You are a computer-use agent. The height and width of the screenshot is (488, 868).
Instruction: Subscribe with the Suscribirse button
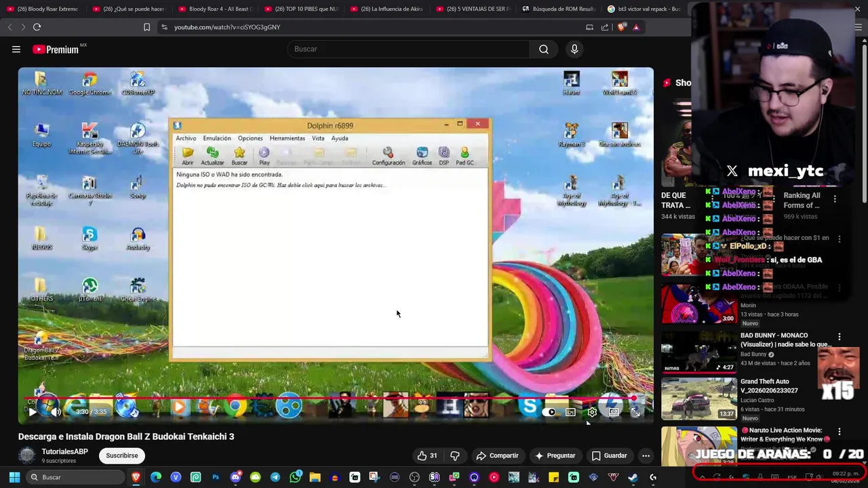coord(122,455)
